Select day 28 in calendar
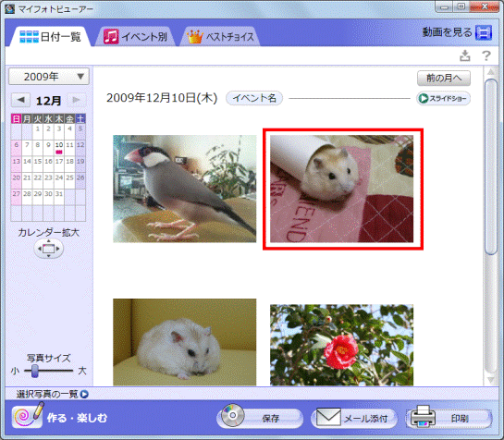Screen dimensions: 504x440 (27, 197)
